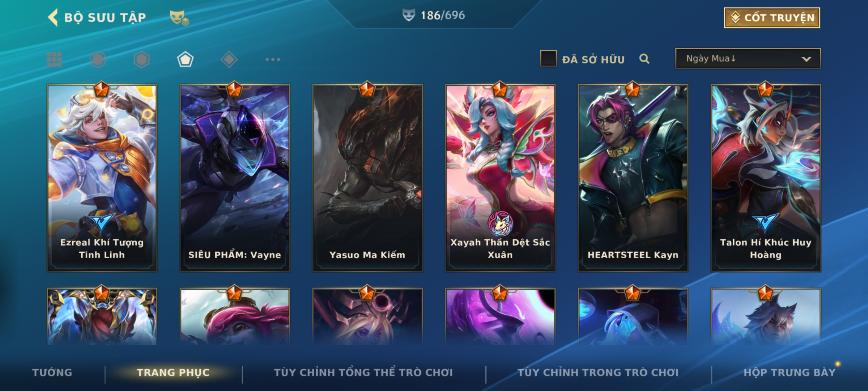Select the round gear-shaped rarity filter icon
The image size is (868, 391).
point(98,59)
